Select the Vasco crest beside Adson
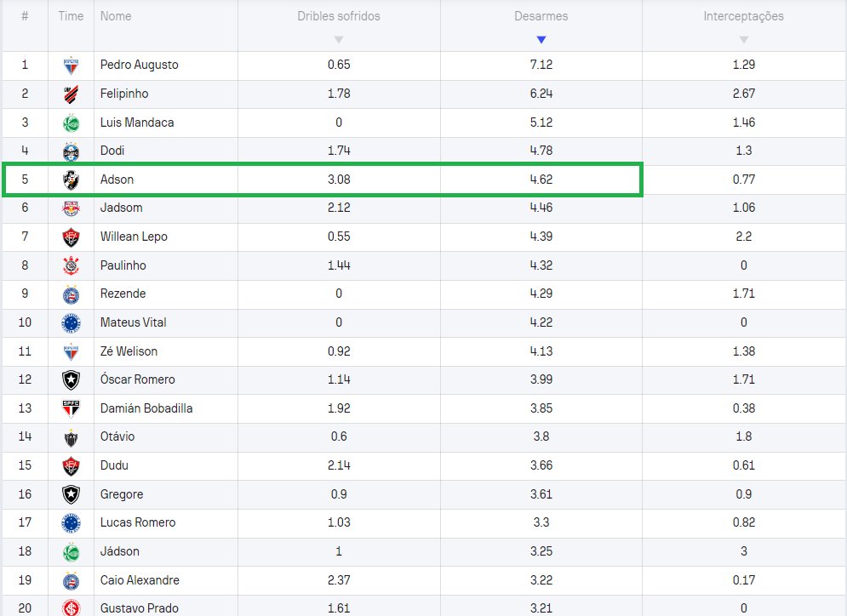847x616 pixels. (72, 180)
